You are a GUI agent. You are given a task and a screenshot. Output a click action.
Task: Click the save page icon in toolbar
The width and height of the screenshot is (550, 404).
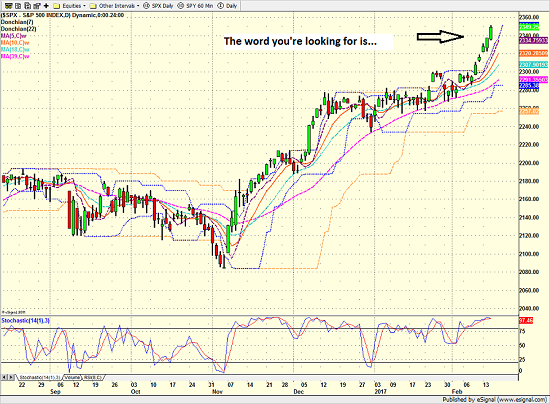pos(27,6)
